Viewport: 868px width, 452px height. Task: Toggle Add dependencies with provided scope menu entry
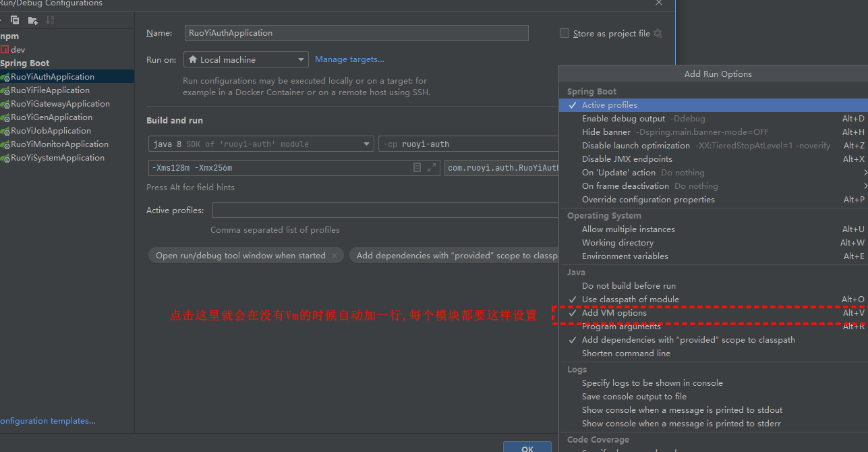point(714,340)
